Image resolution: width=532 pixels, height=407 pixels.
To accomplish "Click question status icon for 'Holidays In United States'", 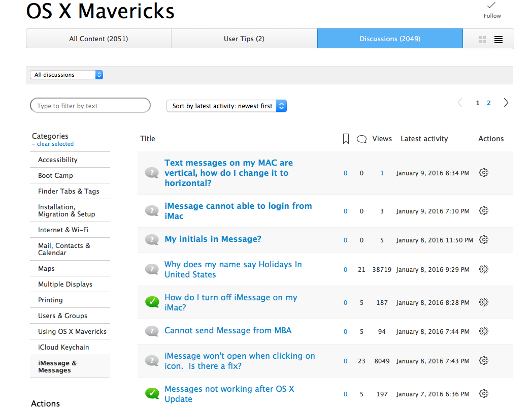I will pos(152,269).
